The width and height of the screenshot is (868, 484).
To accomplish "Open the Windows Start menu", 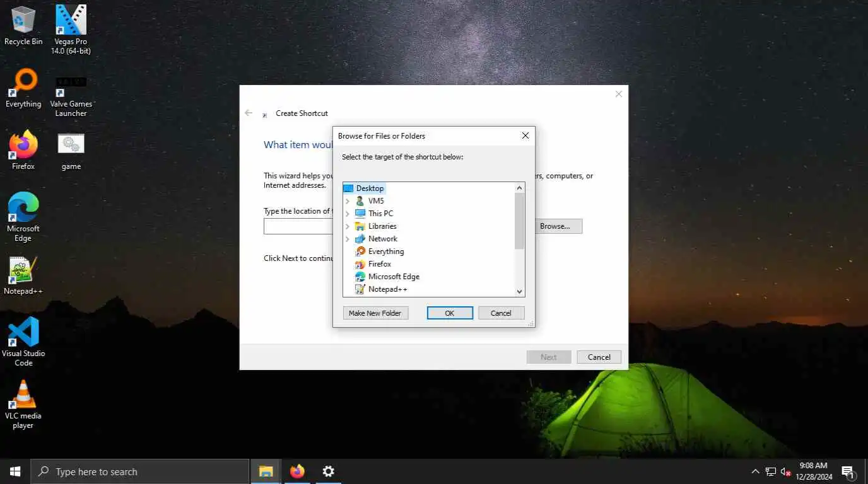I will click(x=15, y=471).
